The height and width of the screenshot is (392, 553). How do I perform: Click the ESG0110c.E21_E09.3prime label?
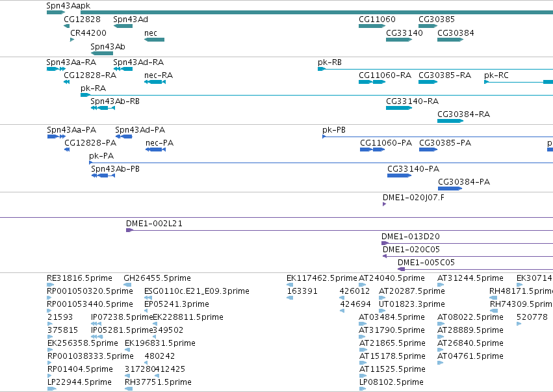[x=197, y=292]
